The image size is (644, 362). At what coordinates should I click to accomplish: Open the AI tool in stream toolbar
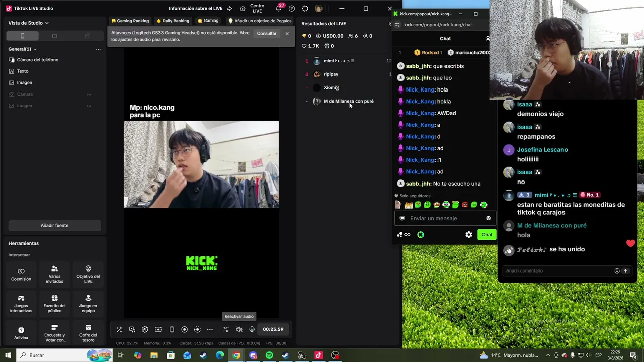(145, 329)
